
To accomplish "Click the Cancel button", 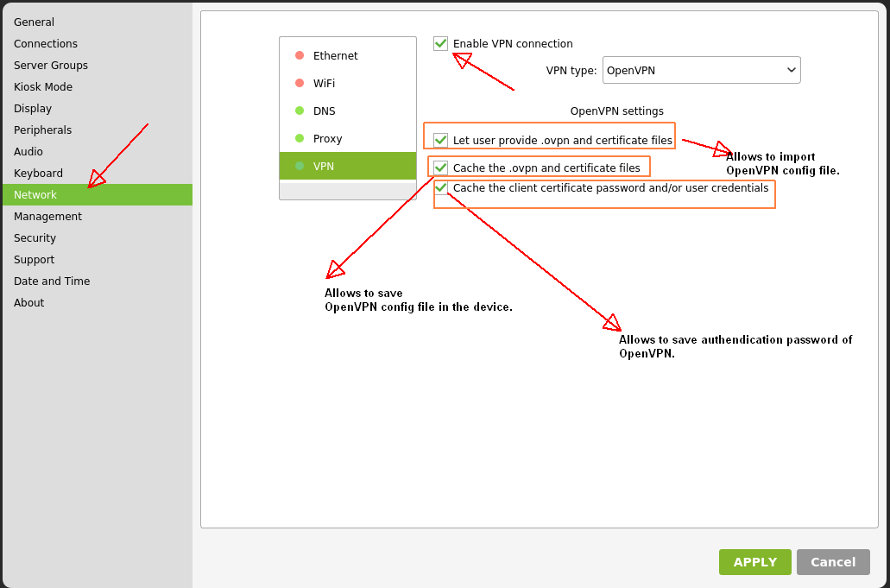I will [833, 562].
